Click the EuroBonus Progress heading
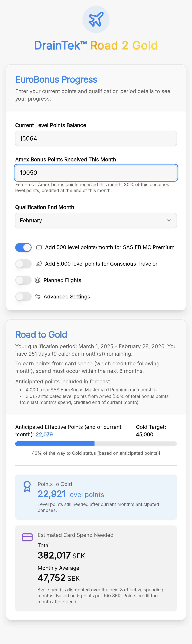192x644 pixels. click(x=56, y=79)
